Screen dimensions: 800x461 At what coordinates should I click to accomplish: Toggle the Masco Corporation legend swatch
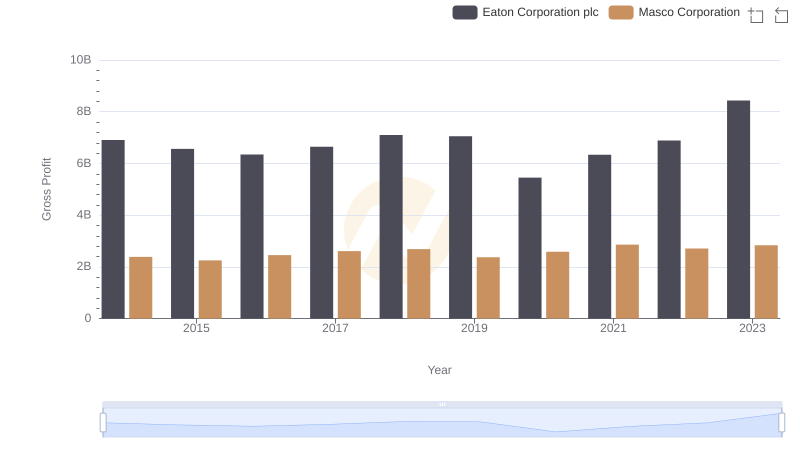pos(621,12)
